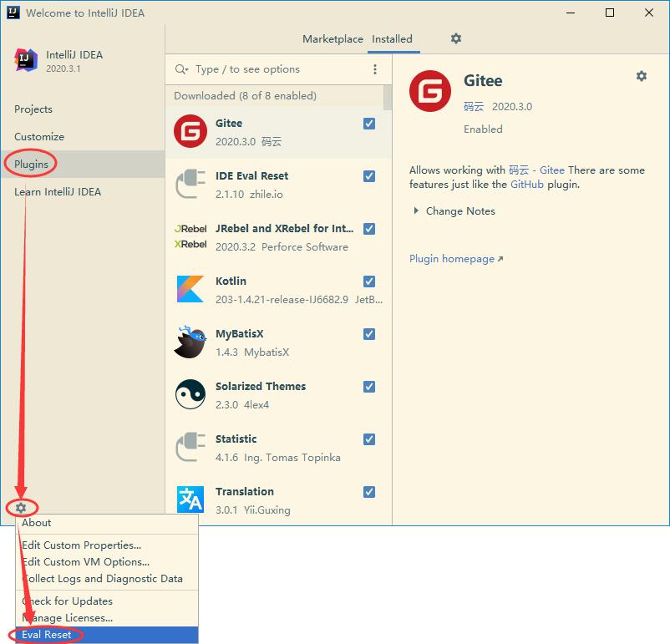Toggle the Statistic plugin checkbox
The width and height of the screenshot is (670, 644).
(x=369, y=439)
